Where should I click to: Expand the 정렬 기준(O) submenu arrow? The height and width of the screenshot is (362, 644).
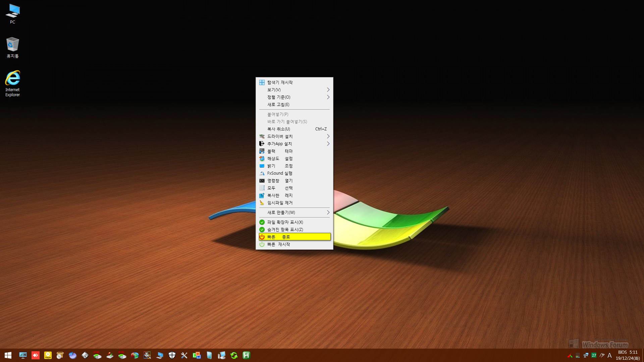(x=328, y=97)
